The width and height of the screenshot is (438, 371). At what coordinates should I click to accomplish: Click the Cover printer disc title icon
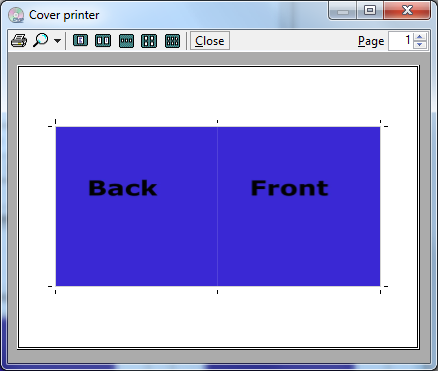16,15
